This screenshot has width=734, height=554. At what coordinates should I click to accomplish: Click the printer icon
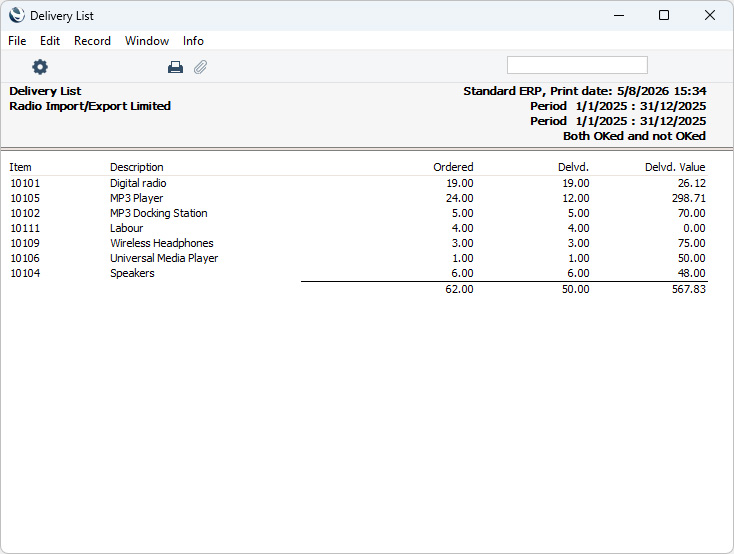(175, 67)
